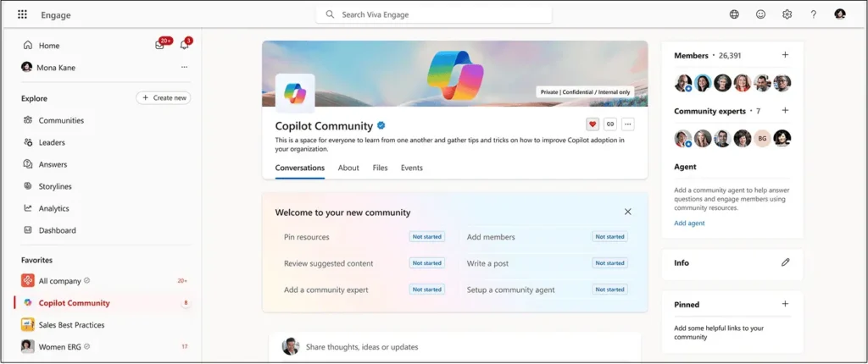This screenshot has height=364, width=868.
Task: Add community experts with plus icon
Action: [x=785, y=111]
